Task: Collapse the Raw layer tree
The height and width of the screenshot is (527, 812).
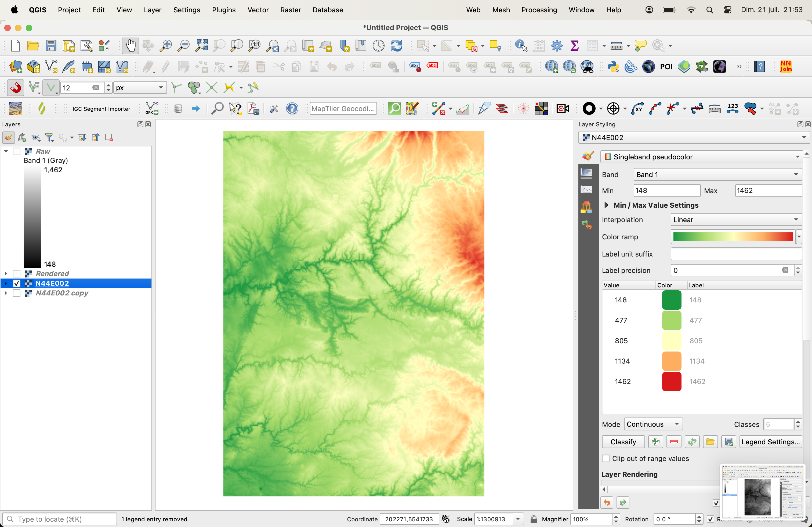Action: (6, 151)
